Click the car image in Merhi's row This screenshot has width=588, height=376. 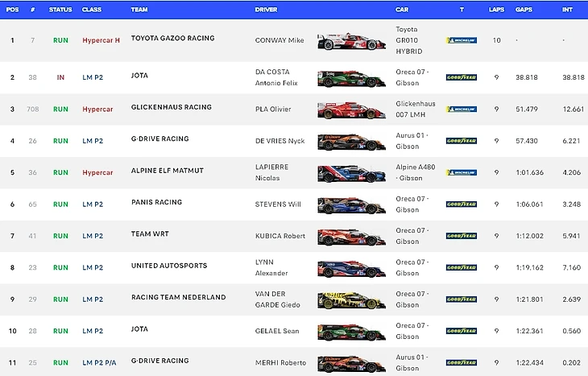tap(351, 364)
